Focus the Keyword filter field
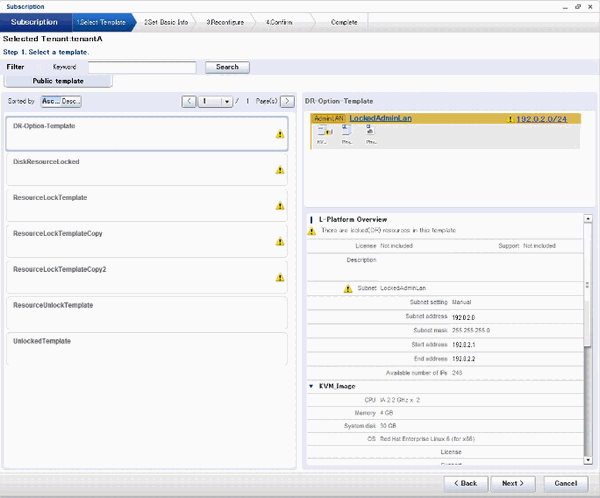This screenshot has height=498, width=600. pos(142,67)
